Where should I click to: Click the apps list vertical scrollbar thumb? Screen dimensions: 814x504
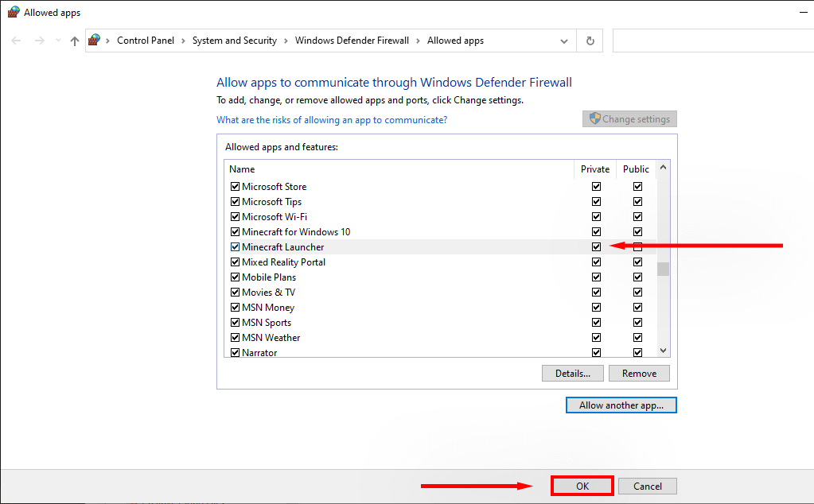(x=663, y=267)
